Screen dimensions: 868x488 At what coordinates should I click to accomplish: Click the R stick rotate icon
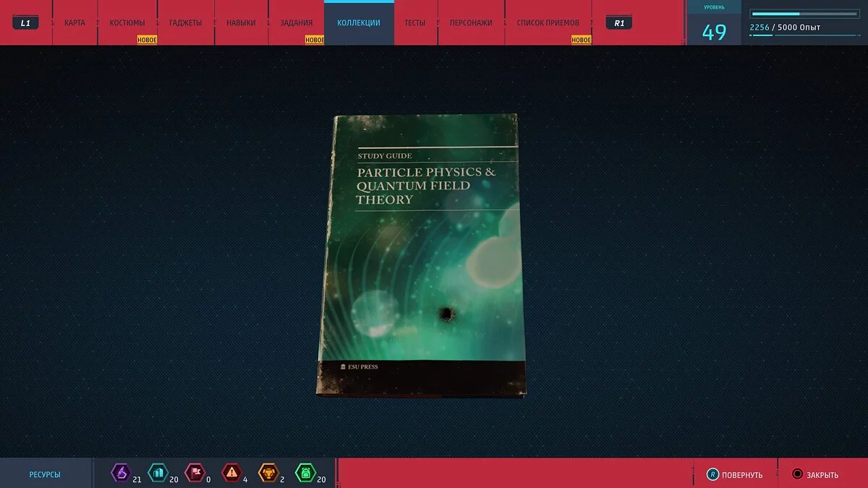pyautogui.click(x=713, y=474)
